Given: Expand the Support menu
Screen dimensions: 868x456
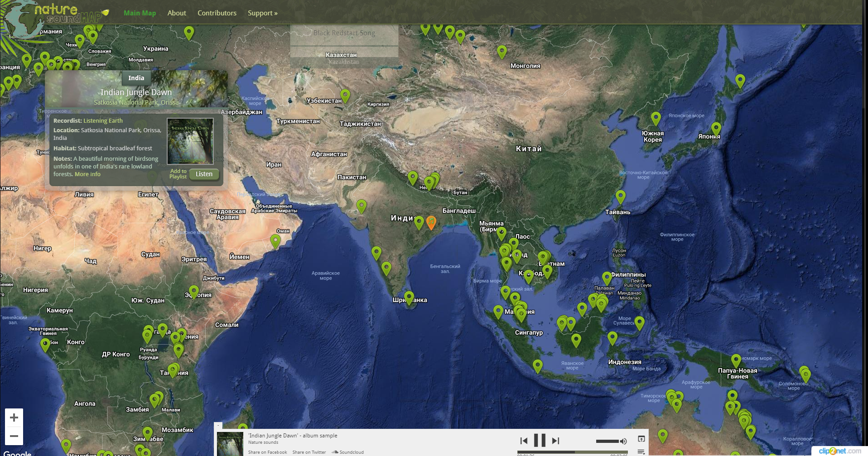Looking at the screenshot, I should (263, 13).
